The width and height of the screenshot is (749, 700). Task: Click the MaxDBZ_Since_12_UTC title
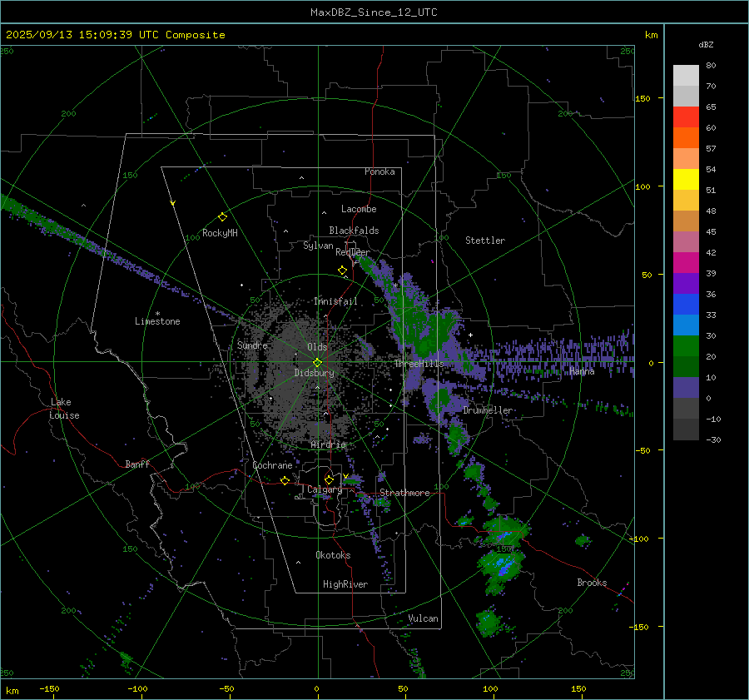(x=374, y=12)
